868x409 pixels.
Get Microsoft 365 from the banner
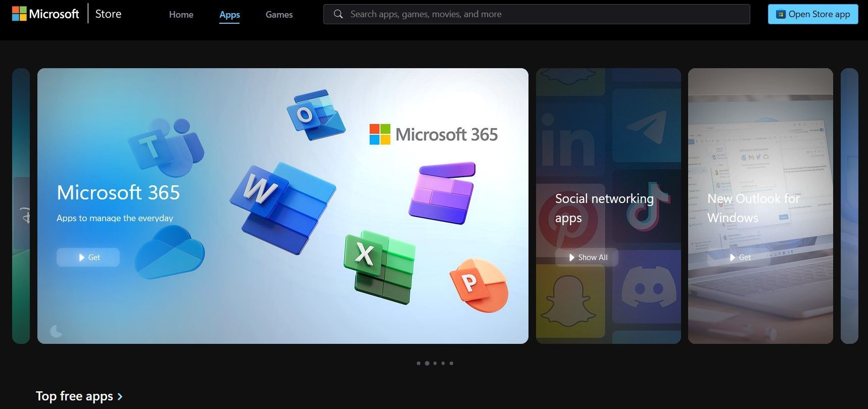click(x=88, y=257)
